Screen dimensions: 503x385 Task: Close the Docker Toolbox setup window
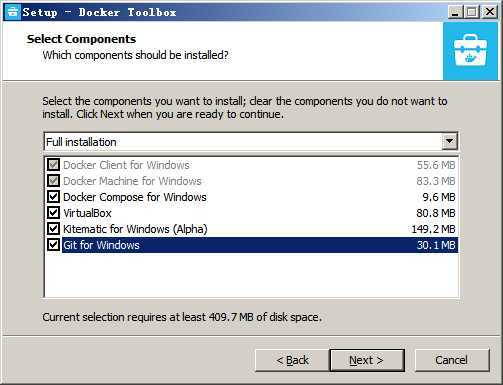pyautogui.click(x=489, y=12)
